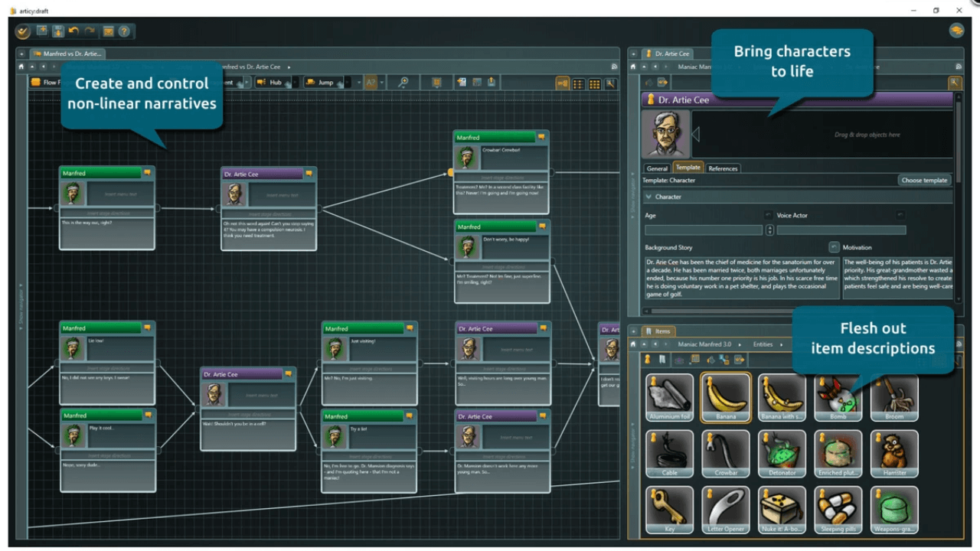This screenshot has height=551, width=980.
Task: Open the Help icon in the toolbar
Action: (x=124, y=31)
